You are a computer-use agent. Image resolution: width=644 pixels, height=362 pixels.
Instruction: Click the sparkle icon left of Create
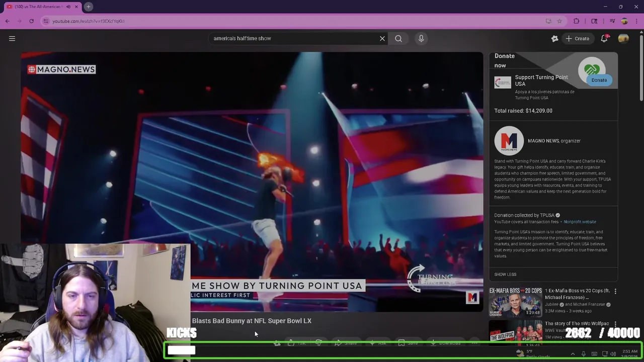click(554, 39)
